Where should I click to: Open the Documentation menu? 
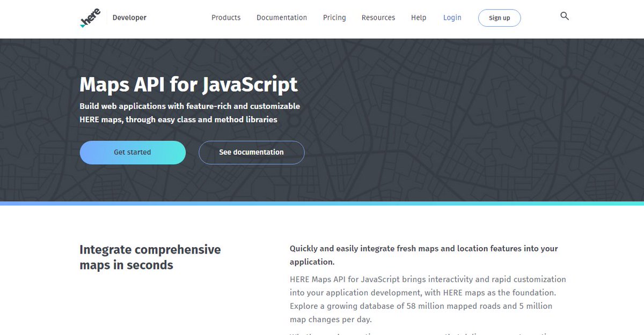tap(282, 18)
